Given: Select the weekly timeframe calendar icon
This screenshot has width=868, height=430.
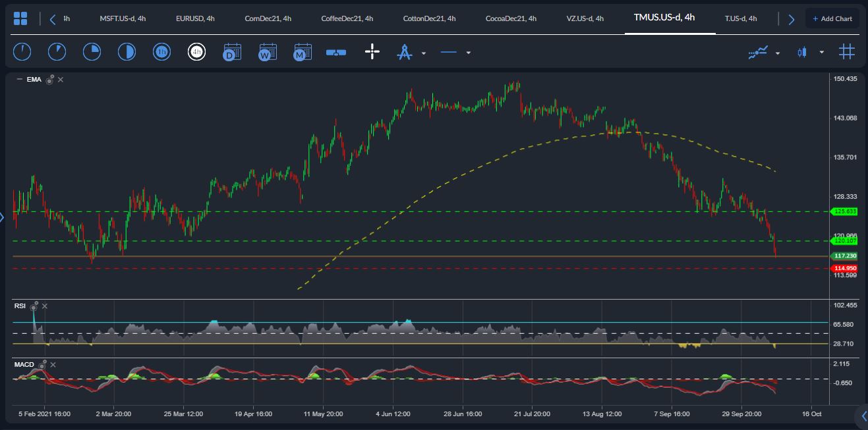Looking at the screenshot, I should [268, 52].
